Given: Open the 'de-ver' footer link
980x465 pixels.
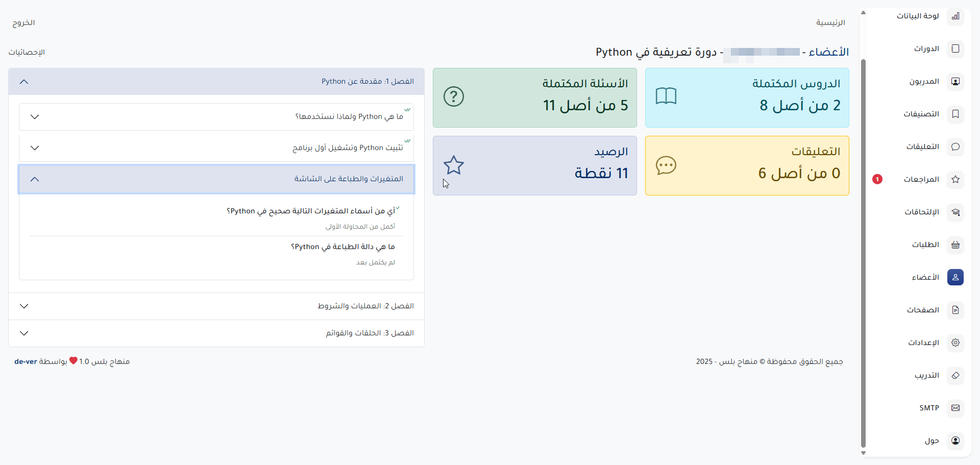Looking at the screenshot, I should tap(26, 361).
